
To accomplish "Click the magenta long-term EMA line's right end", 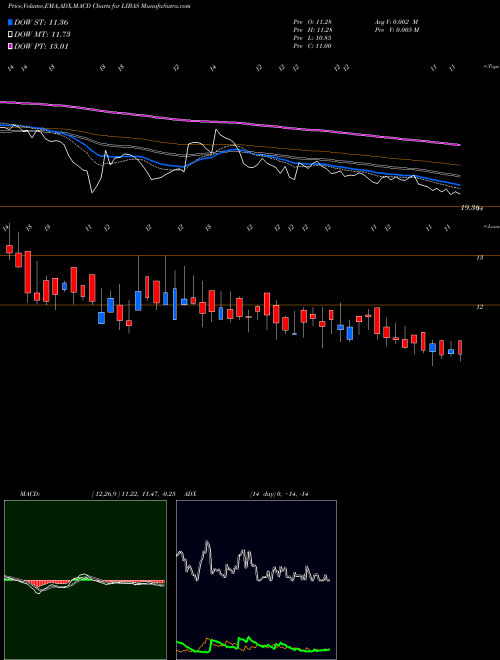I will point(458,144).
